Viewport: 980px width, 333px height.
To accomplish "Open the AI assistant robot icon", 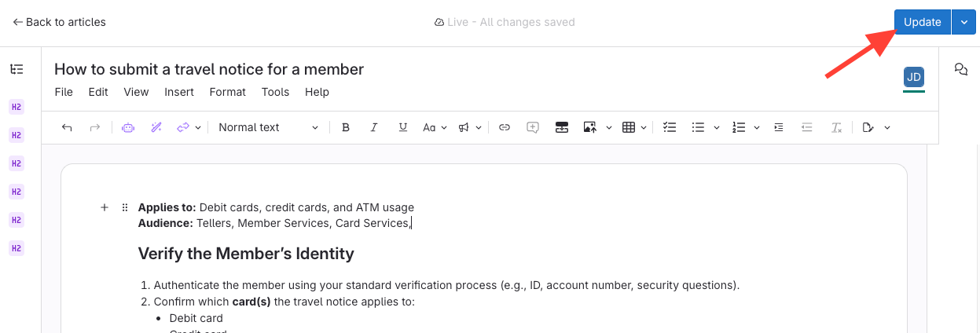I will tap(127, 127).
